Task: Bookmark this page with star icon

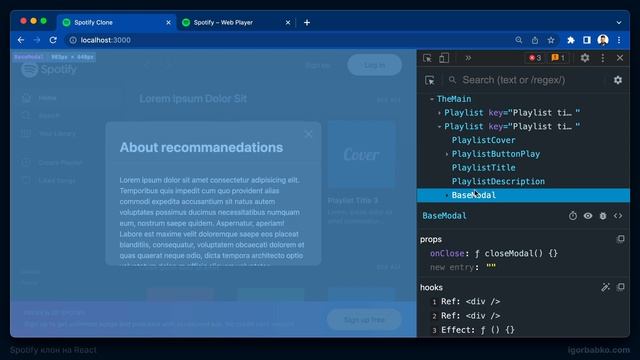Action: [551, 40]
